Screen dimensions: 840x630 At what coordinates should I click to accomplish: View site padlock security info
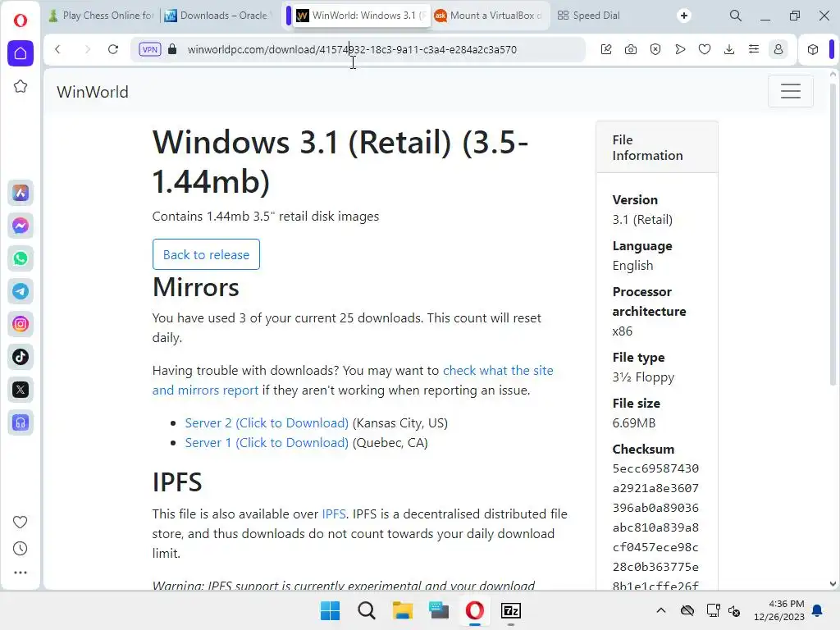point(172,49)
